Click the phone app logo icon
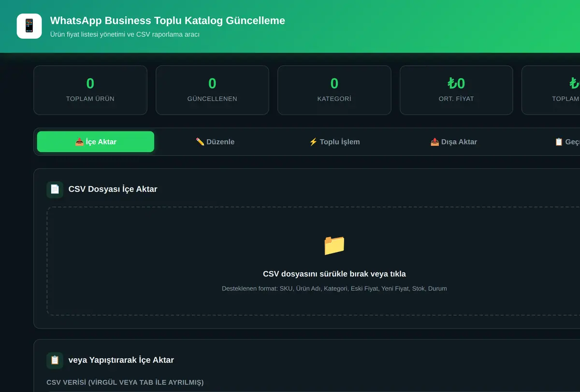This screenshot has height=392, width=580. 29,26
